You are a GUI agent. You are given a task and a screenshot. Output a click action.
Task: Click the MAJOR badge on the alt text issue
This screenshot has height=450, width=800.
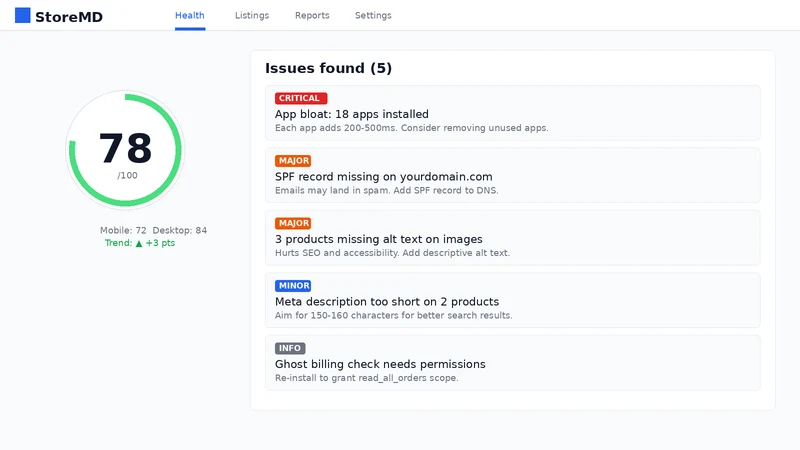pos(293,223)
